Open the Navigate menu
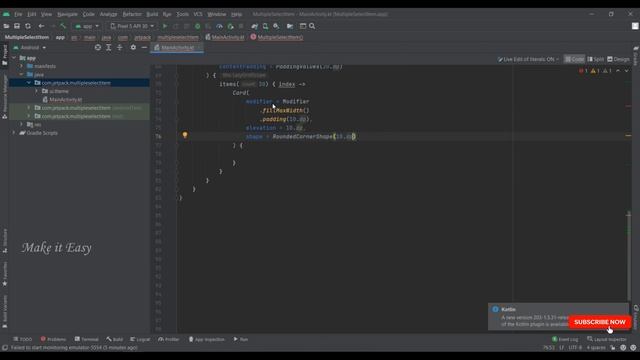 [67, 14]
